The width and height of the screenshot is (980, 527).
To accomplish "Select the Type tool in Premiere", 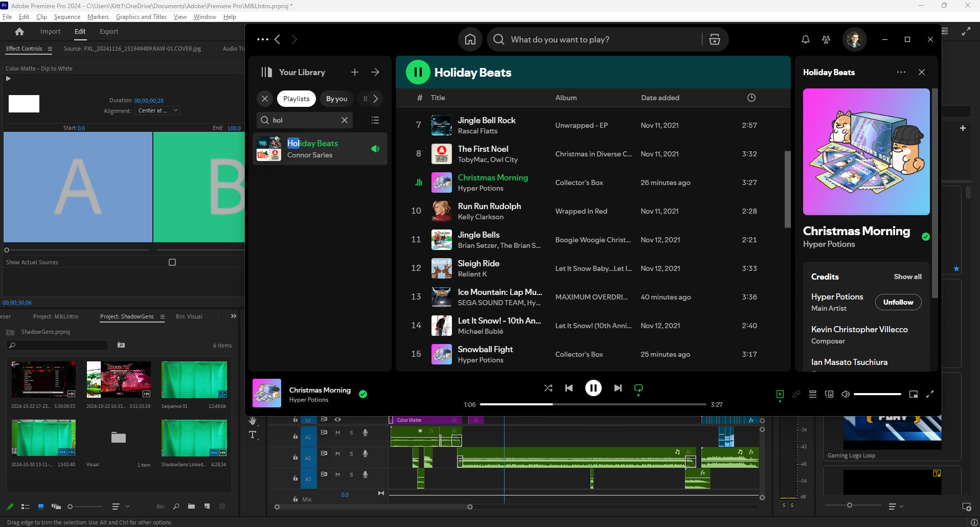I will [x=253, y=435].
